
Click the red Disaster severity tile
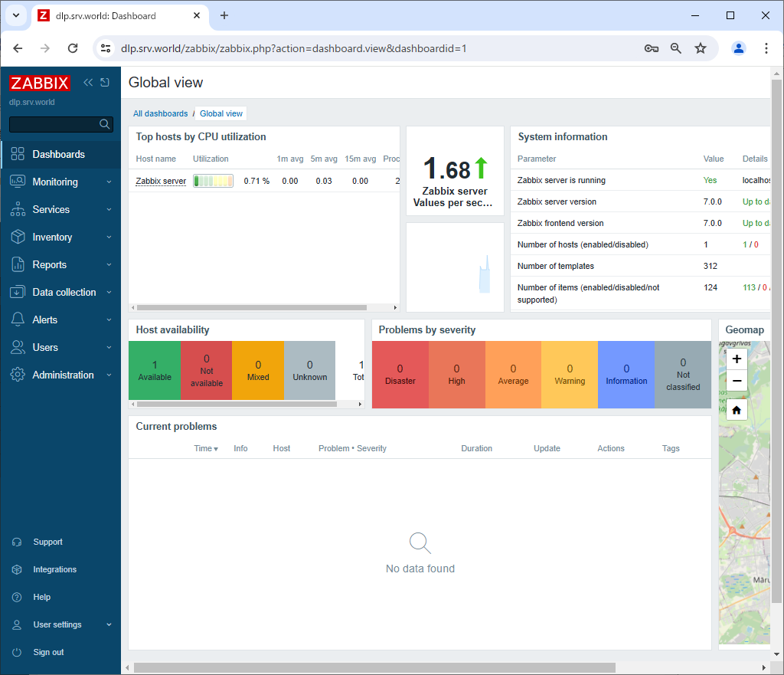pos(400,375)
